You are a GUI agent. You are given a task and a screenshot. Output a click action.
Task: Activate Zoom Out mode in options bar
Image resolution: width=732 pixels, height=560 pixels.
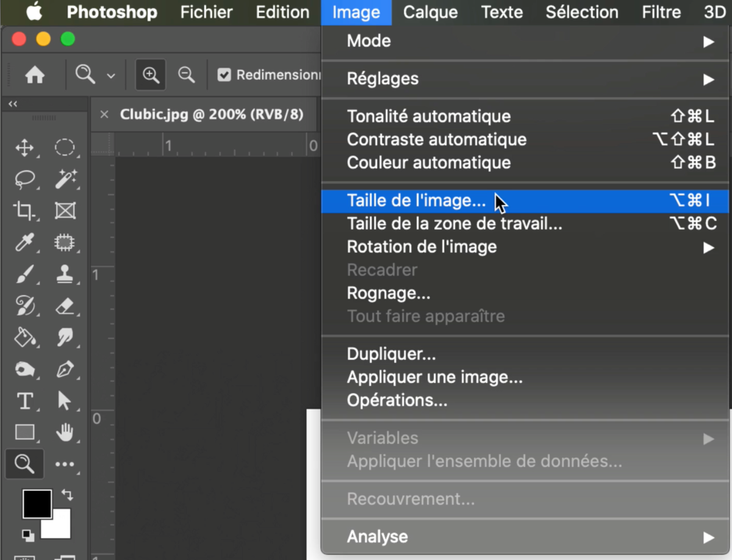coord(186,75)
